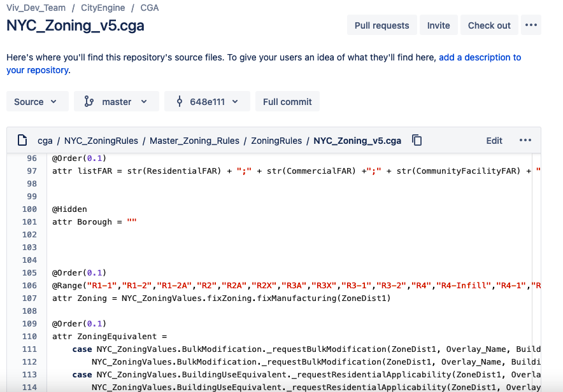Edit the NYC_Zoning_v5.cga file

[x=494, y=141]
